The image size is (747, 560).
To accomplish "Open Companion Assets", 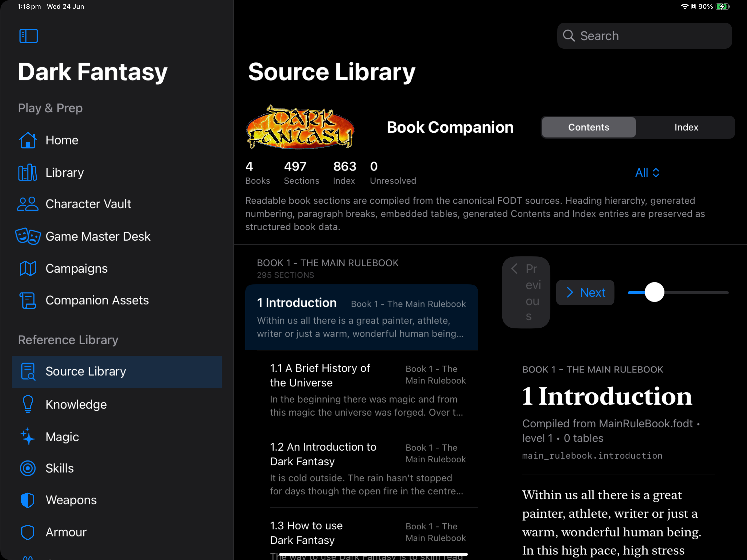I will tap(116, 300).
